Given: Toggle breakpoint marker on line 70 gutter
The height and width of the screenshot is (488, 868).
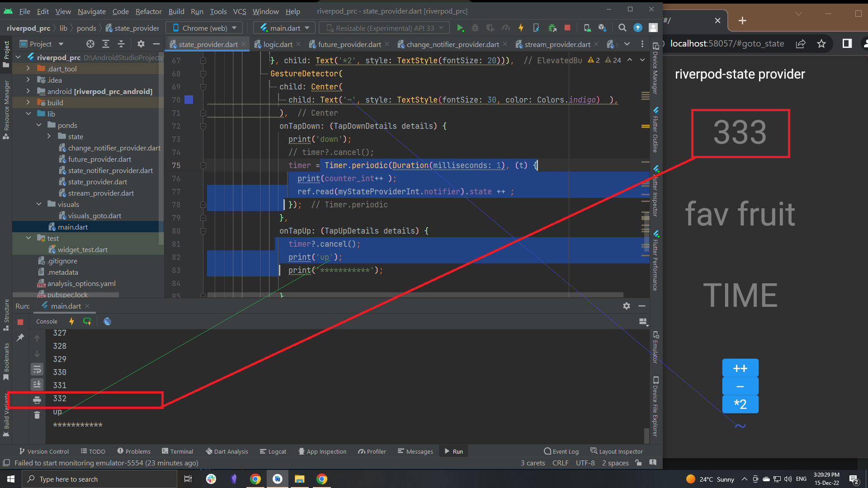Looking at the screenshot, I should [x=189, y=100].
